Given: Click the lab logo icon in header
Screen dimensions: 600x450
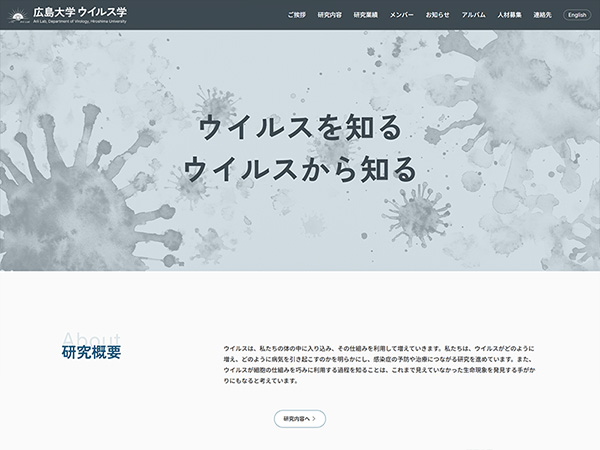Looking at the screenshot, I should (18, 16).
